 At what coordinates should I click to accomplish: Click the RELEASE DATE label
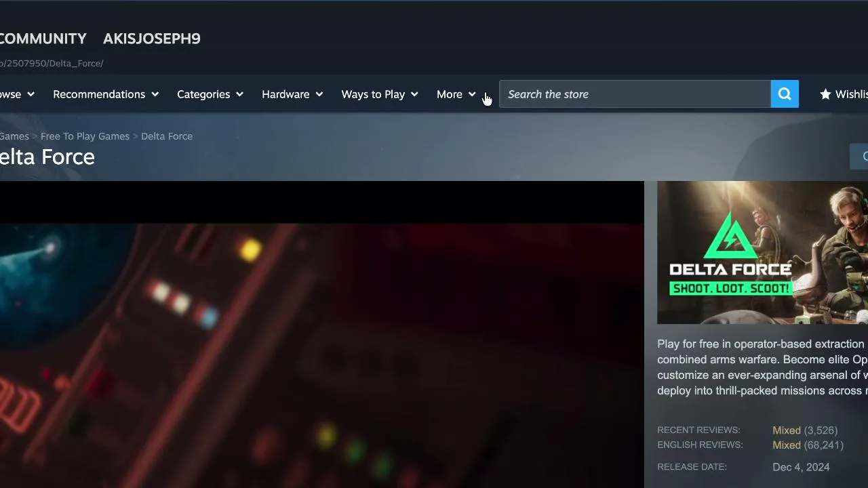692,467
